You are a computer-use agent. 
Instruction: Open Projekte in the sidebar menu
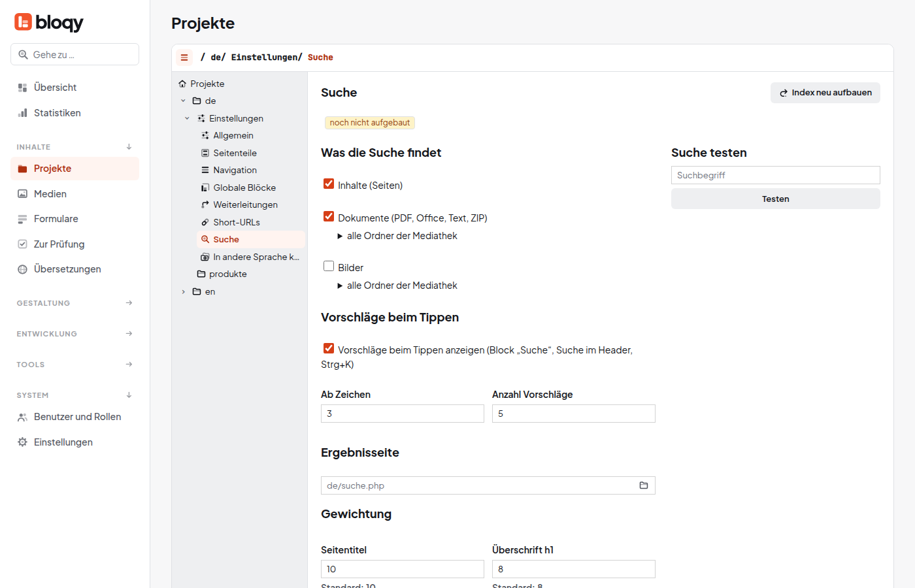75,169
